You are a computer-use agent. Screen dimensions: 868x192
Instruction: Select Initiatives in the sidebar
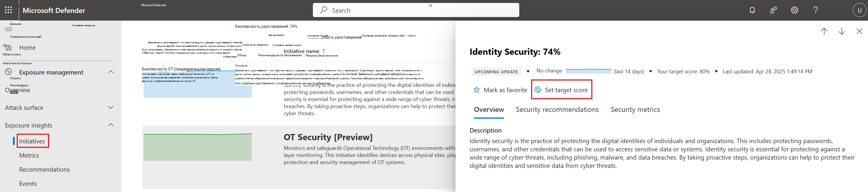(x=32, y=141)
